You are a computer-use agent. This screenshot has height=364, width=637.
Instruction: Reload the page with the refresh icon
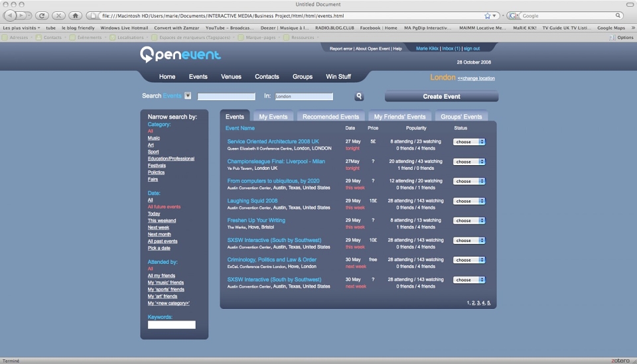pos(41,15)
